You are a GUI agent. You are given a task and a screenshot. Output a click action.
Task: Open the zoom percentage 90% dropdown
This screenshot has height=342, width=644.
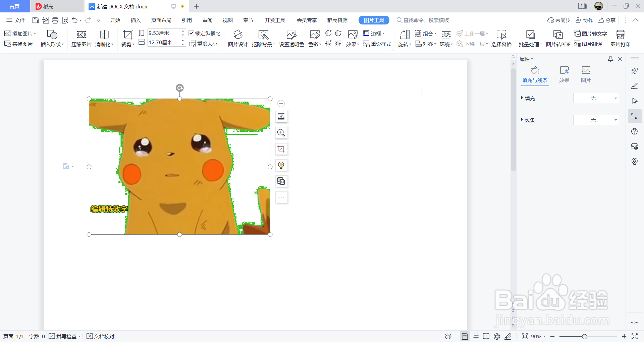(538, 336)
